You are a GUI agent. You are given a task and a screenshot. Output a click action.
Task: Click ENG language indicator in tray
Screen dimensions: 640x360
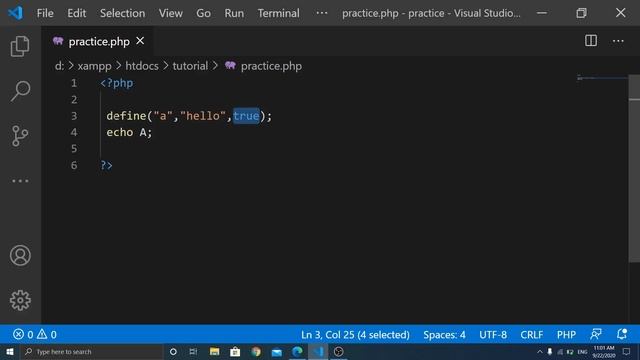pyautogui.click(x=582, y=351)
